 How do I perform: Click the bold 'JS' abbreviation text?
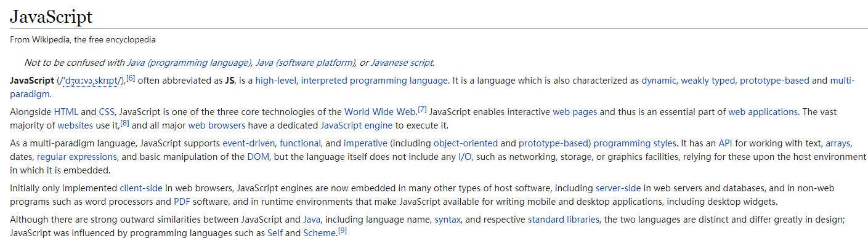(230, 81)
